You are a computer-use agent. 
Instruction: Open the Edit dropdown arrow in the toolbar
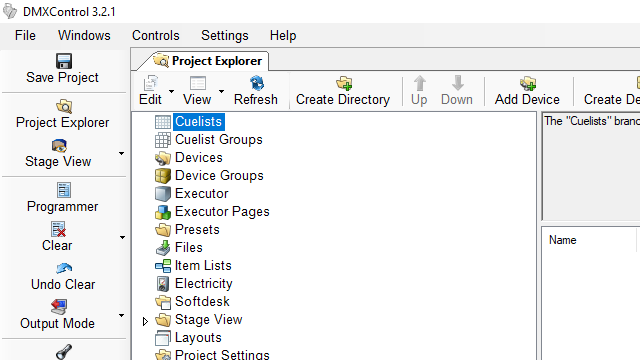171,91
